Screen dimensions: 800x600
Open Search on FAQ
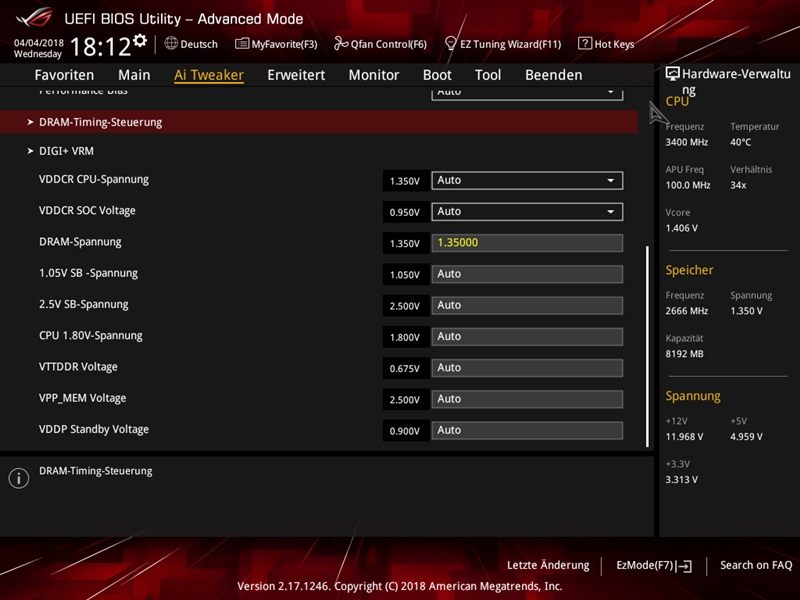click(x=756, y=565)
